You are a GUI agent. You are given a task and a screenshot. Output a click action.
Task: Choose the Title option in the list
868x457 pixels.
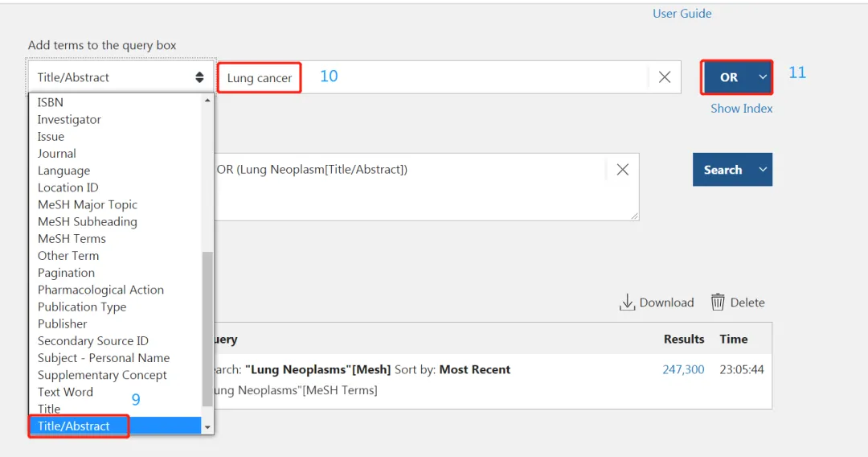(x=116, y=409)
